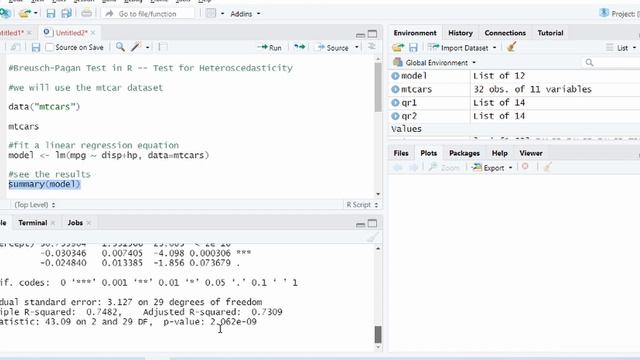640x360 pixels.
Task: Go to the previous plot arrow
Action: tap(398, 167)
